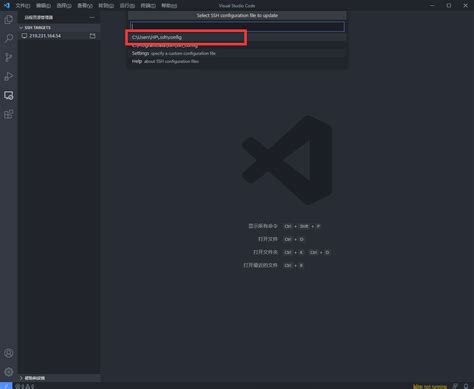
Task: Click the kite: not running status item
Action: coord(430,386)
